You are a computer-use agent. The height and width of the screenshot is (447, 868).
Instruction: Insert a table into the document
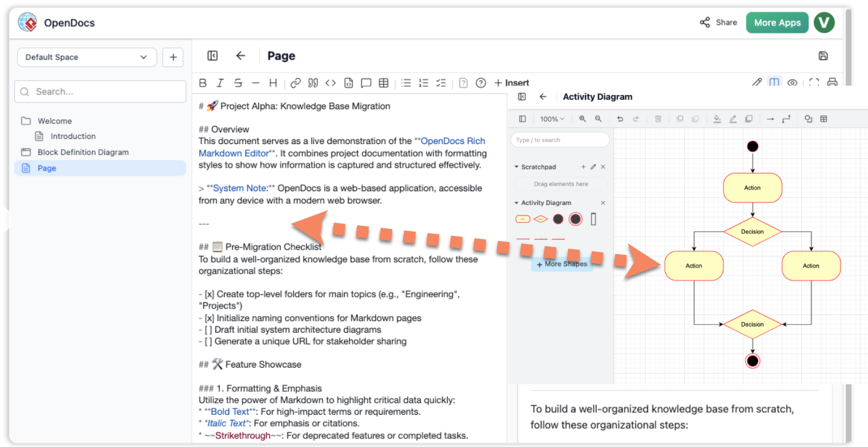384,82
